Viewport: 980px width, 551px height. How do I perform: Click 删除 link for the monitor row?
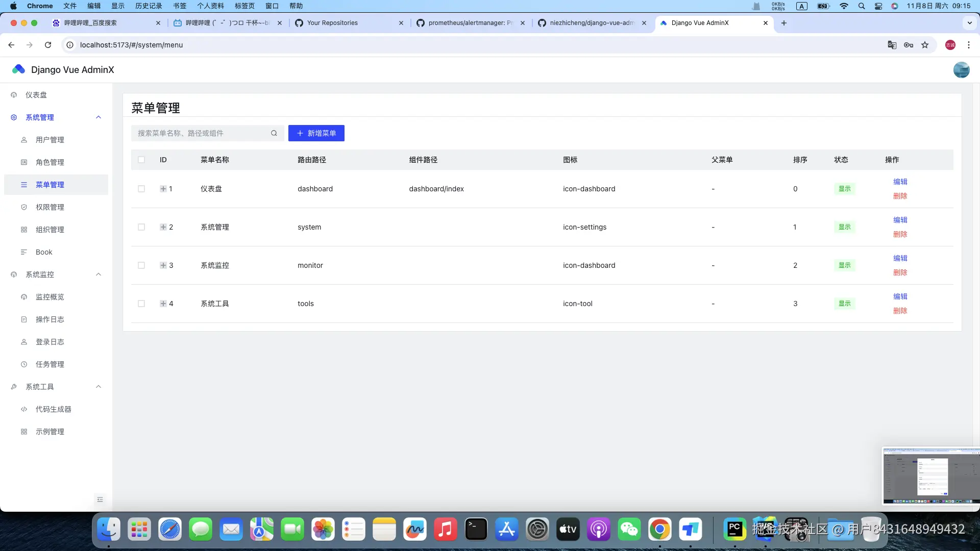tap(900, 272)
